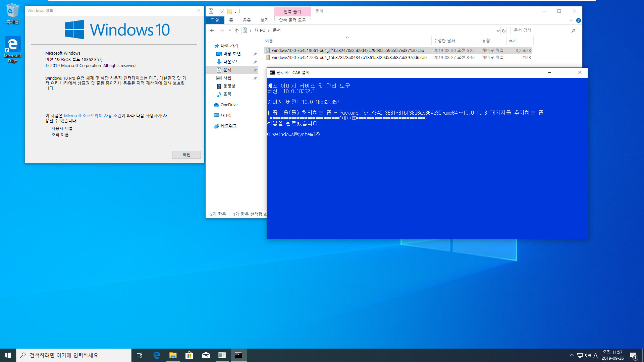Click the Explorer forward arrow
The image size is (644, 362).
tap(222, 31)
